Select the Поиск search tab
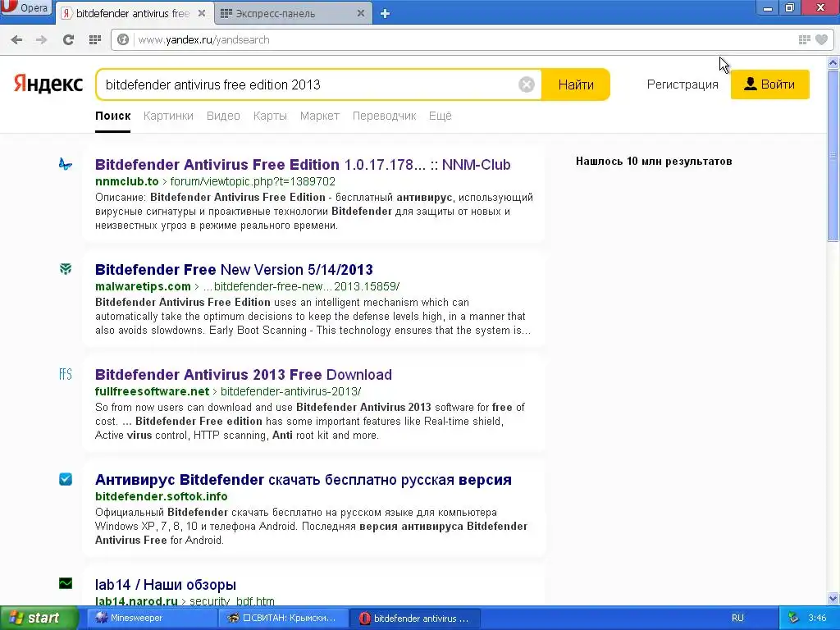Screen dimensions: 840x630 pos(113,116)
